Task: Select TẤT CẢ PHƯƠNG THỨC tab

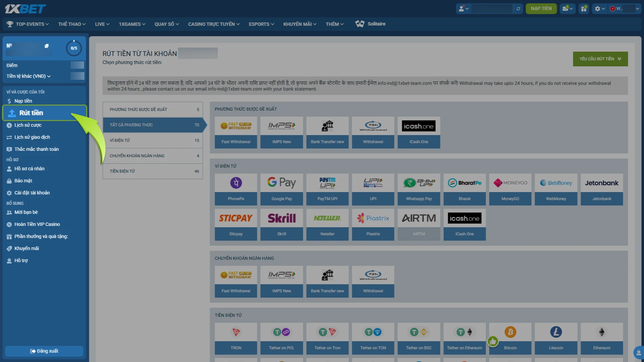Action: (153, 125)
